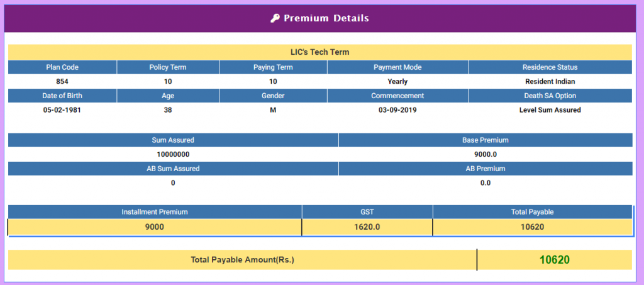Click the Policy Term value 10

168,81
